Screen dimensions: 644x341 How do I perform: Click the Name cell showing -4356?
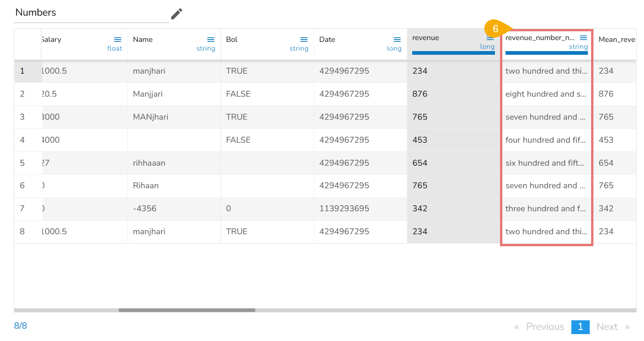(x=144, y=209)
